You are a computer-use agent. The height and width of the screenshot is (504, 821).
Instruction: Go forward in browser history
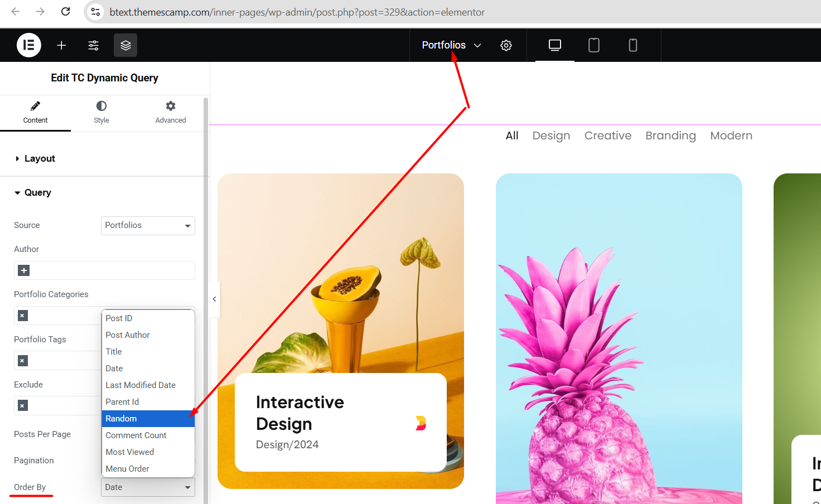point(40,12)
